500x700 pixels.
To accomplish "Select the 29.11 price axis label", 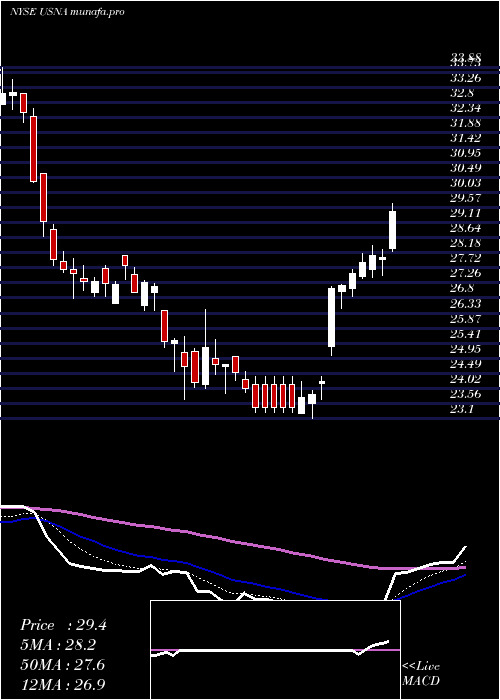I will (x=466, y=213).
